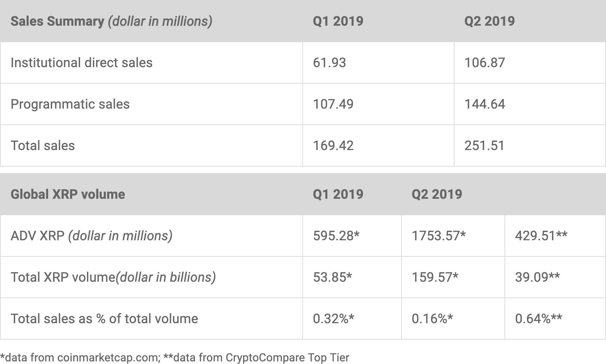The image size is (606, 364).
Task: Select the 53.85* total XRP volume cell
Action: pos(332,277)
